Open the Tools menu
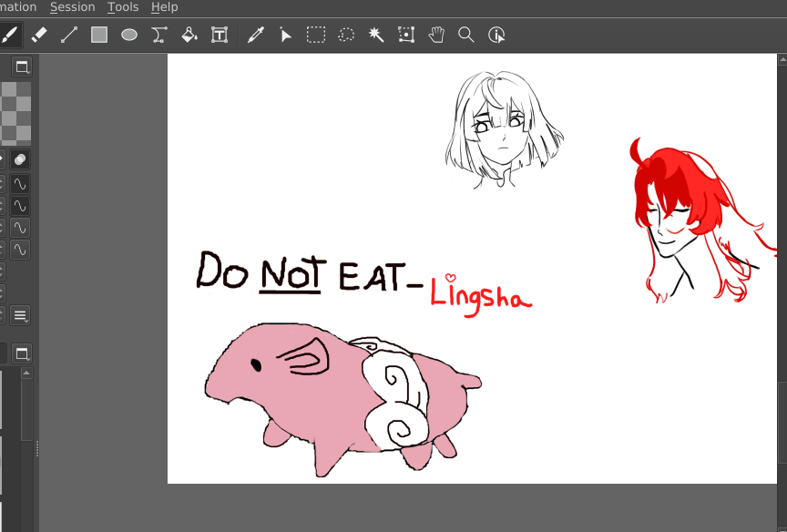The width and height of the screenshot is (787, 532). pyautogui.click(x=123, y=7)
